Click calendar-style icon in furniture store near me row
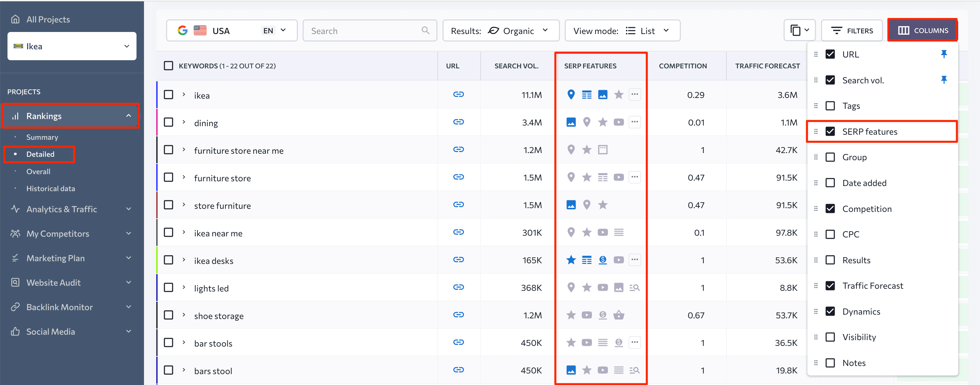980x385 pixels. click(603, 150)
